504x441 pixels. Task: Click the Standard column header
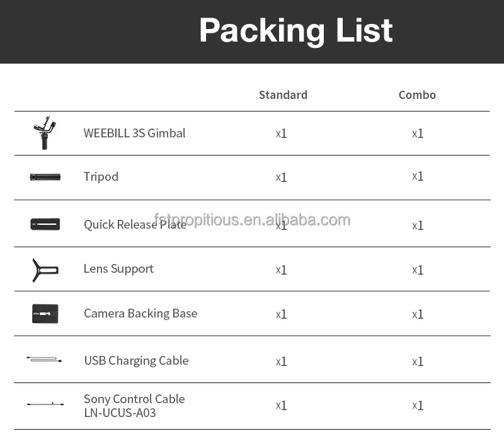[x=283, y=95]
